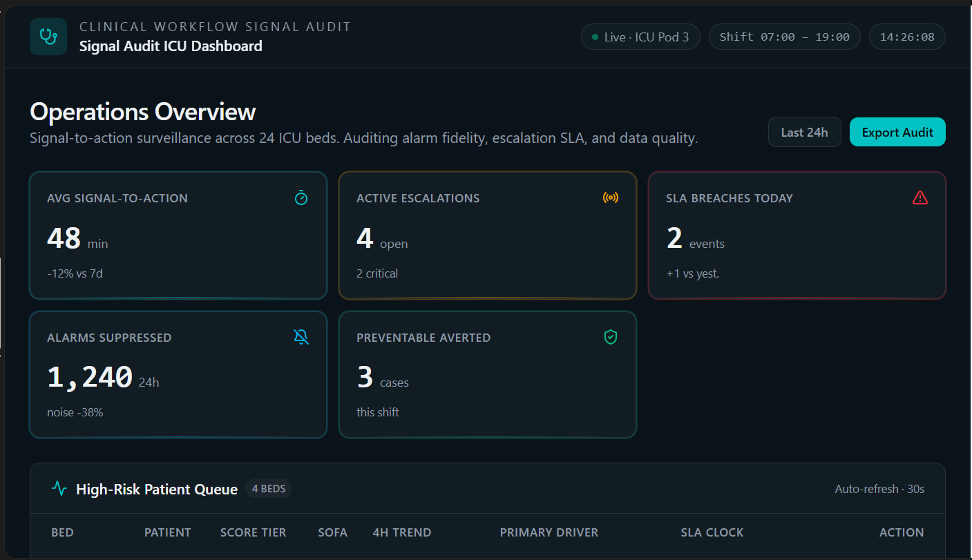Click the Live · ICU Pod 3 pill
The width and height of the screenshot is (972, 560).
point(640,37)
